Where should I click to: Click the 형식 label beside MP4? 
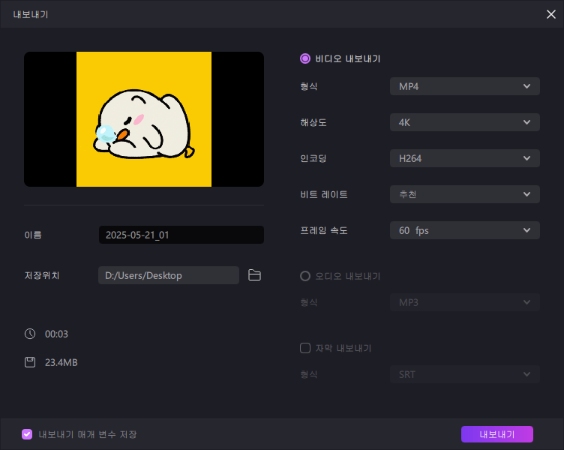[309, 87]
